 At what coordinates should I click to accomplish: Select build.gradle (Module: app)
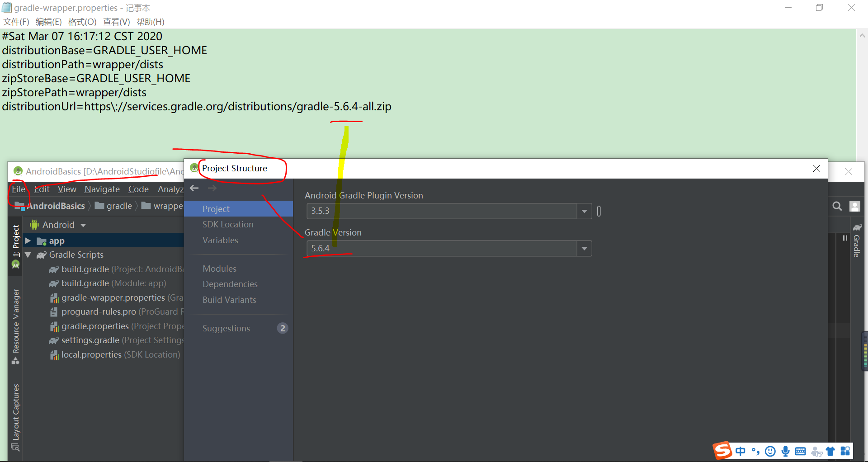pyautogui.click(x=108, y=283)
